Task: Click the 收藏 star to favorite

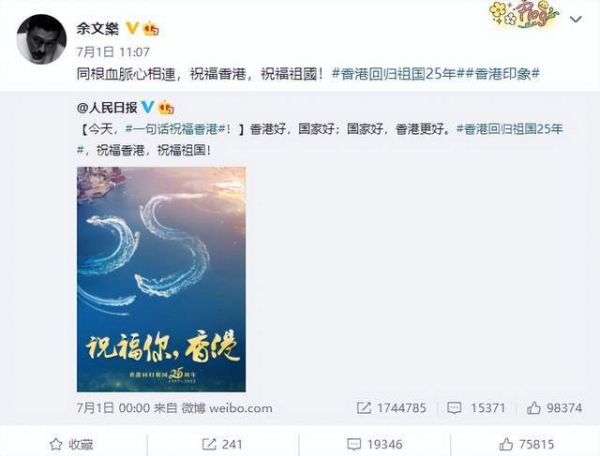Action: [x=72, y=444]
